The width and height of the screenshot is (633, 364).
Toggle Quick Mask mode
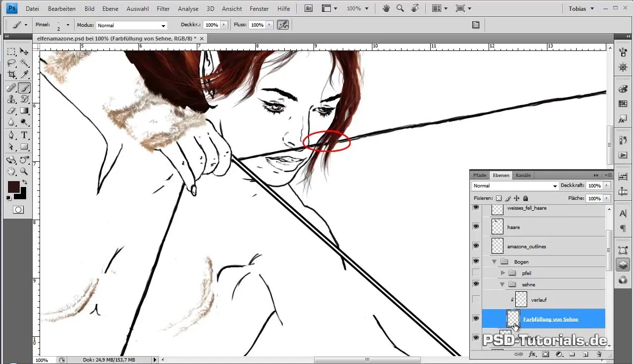18,210
